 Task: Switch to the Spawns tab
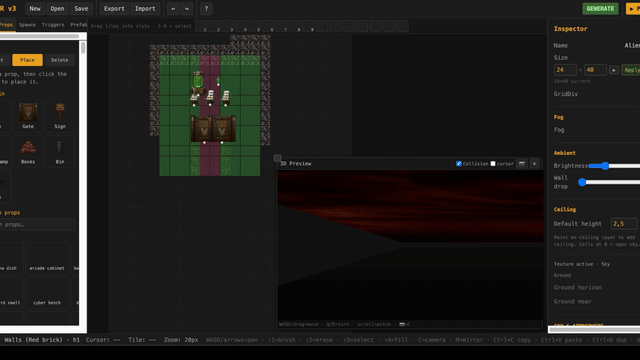click(27, 25)
